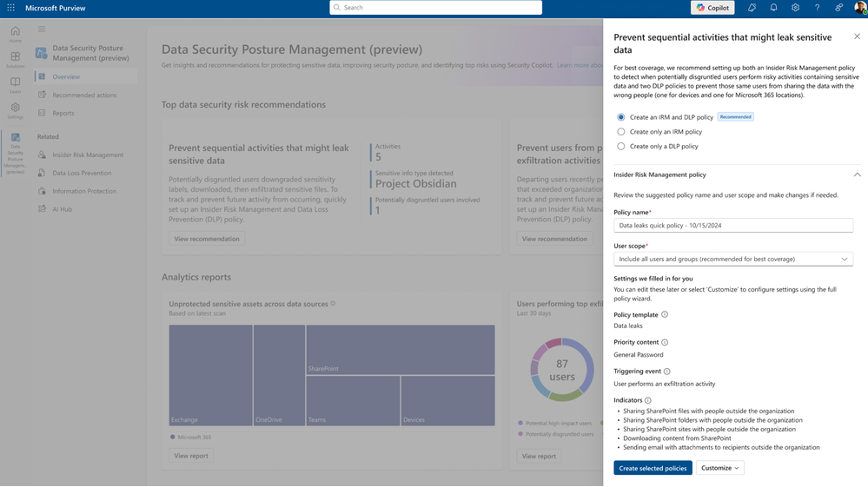Image resolution: width=868 pixels, height=487 pixels.
Task: Open the Customize dropdown button
Action: pos(719,468)
